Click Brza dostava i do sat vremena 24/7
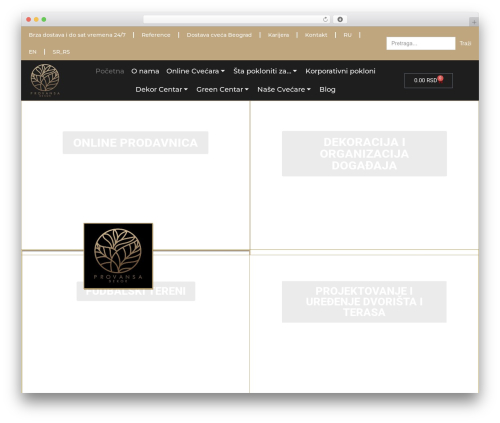 [x=77, y=35]
